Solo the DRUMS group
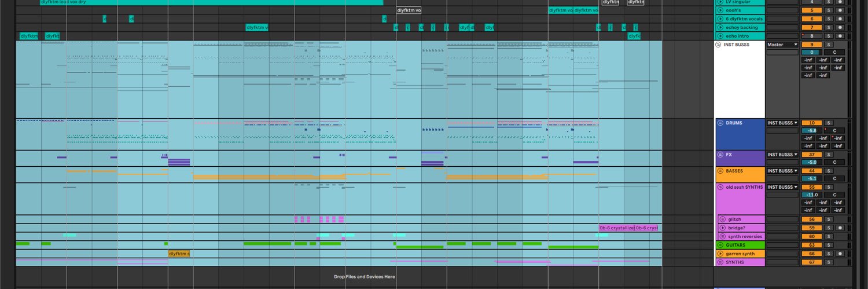868x289 pixels. pyautogui.click(x=829, y=123)
